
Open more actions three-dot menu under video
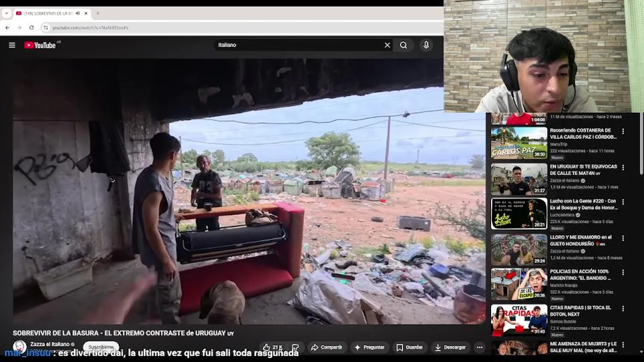pyautogui.click(x=479, y=347)
